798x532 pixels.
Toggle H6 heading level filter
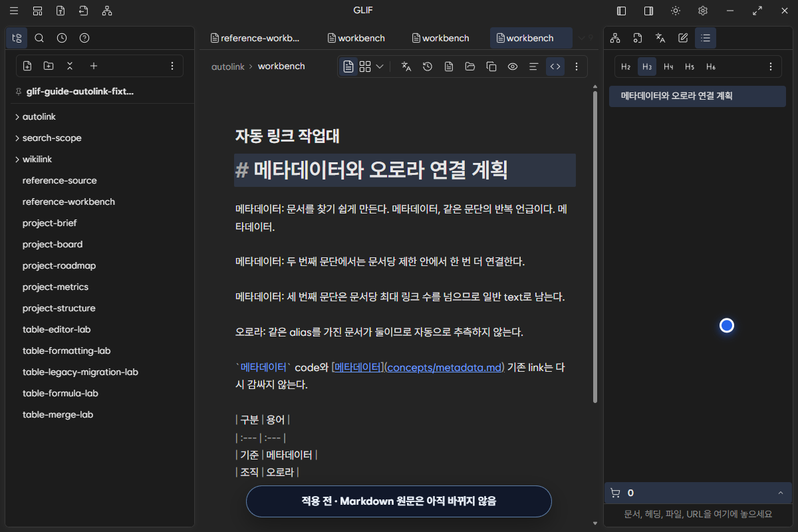click(711, 66)
